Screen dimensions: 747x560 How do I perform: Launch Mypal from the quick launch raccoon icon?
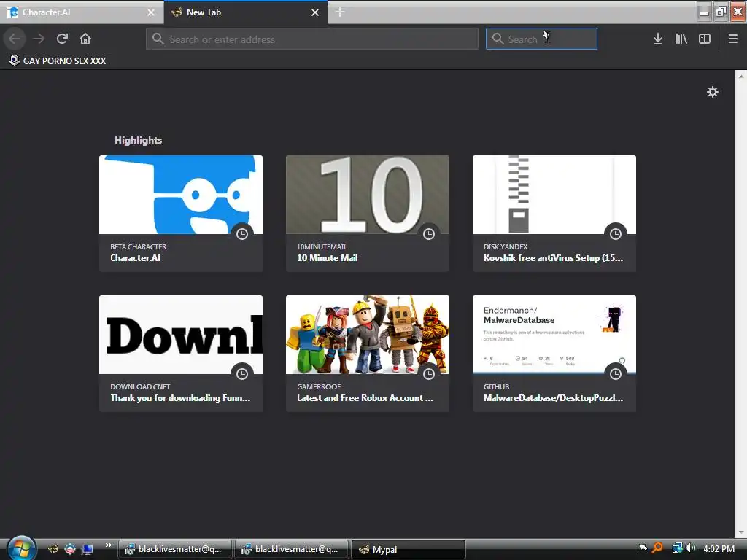[x=53, y=550]
